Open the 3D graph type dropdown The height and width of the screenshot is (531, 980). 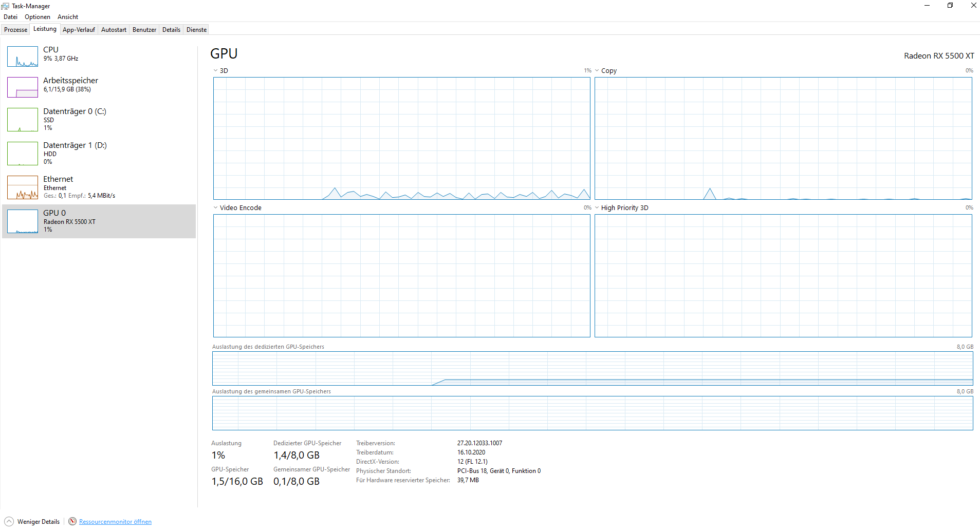pos(215,70)
